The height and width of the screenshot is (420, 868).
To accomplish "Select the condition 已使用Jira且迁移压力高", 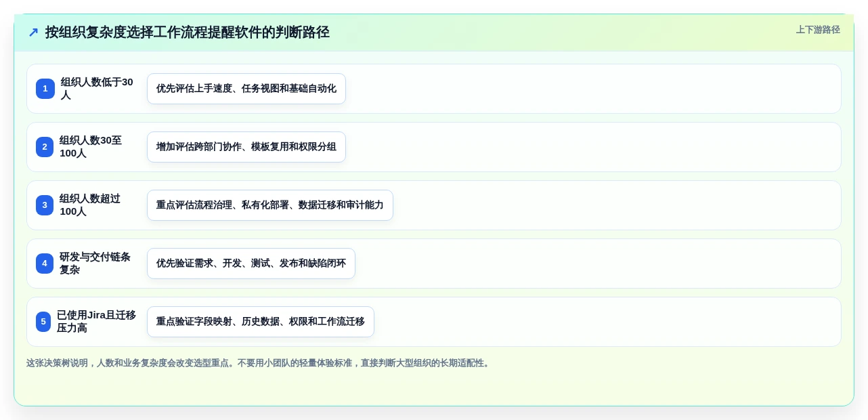I will (x=96, y=322).
